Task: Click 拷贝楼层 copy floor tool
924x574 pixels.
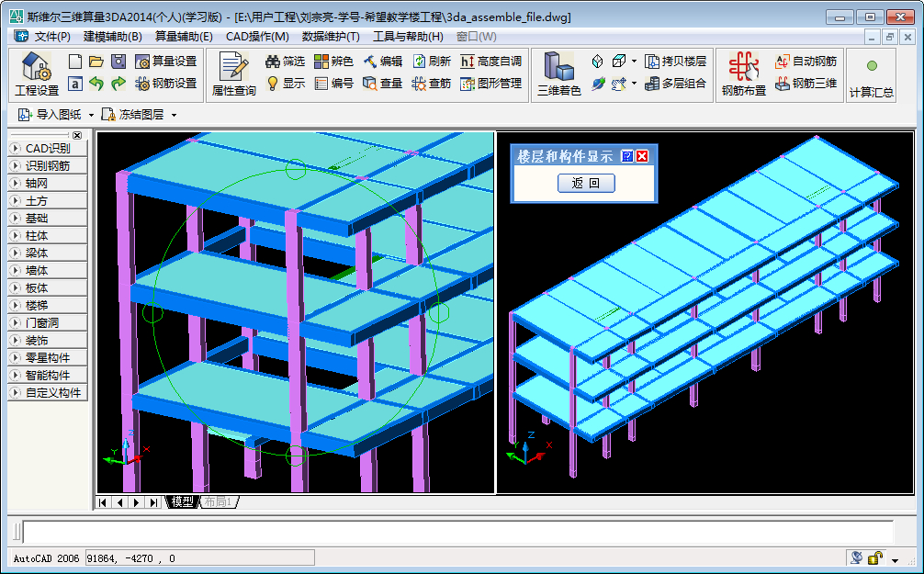Action: coord(675,62)
